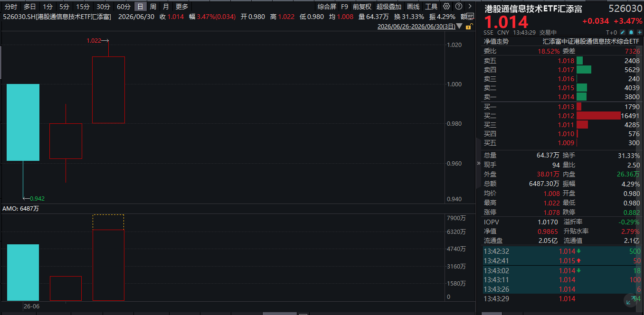Image resolution: width=644 pixels, height=315 pixels.
Task: Click the 超级叠加 overlay button
Action: (388, 7)
